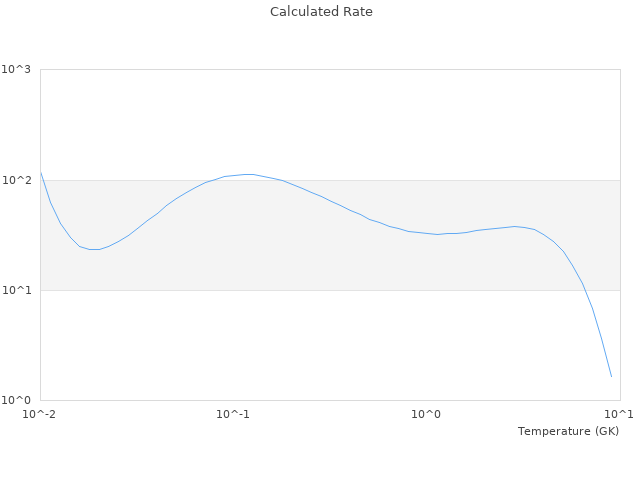
Task: Click the curve's lowest endpoint at far right
Action: point(611,377)
